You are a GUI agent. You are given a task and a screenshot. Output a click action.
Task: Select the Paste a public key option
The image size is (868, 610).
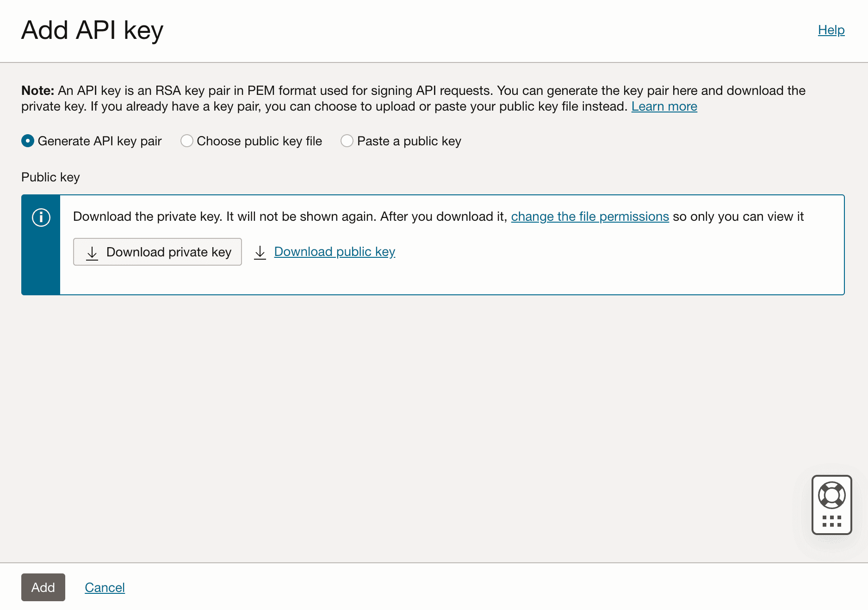[x=347, y=141]
